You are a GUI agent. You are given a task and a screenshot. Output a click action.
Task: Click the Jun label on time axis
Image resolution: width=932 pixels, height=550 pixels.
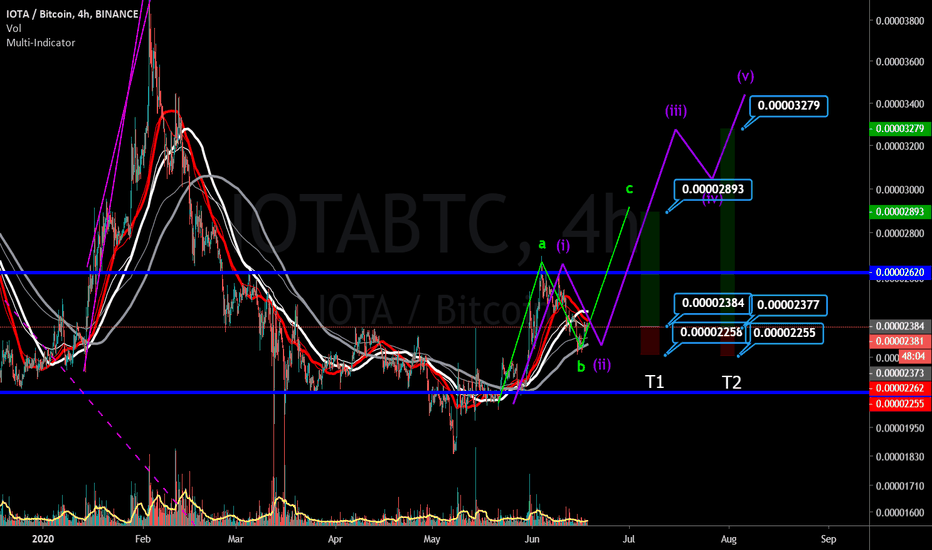[x=532, y=539]
